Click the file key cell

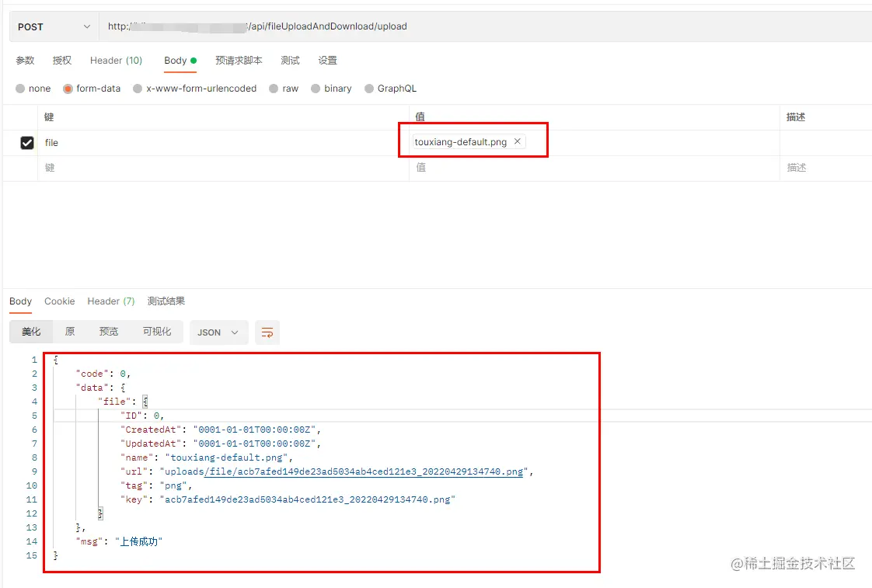click(224, 143)
